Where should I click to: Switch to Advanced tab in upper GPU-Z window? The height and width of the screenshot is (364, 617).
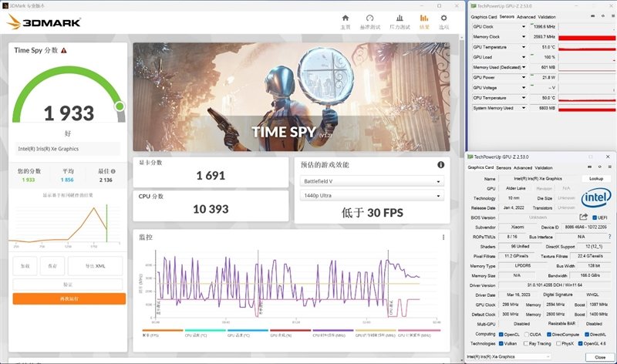(526, 17)
